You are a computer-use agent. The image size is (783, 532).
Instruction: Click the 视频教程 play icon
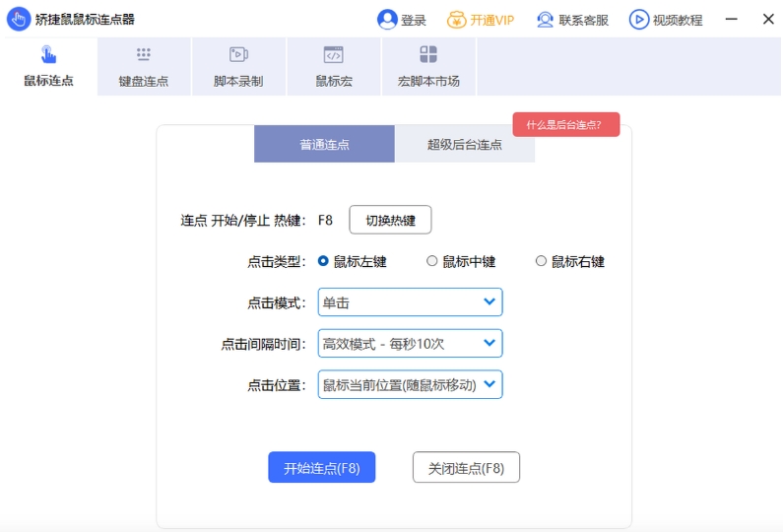point(638,20)
